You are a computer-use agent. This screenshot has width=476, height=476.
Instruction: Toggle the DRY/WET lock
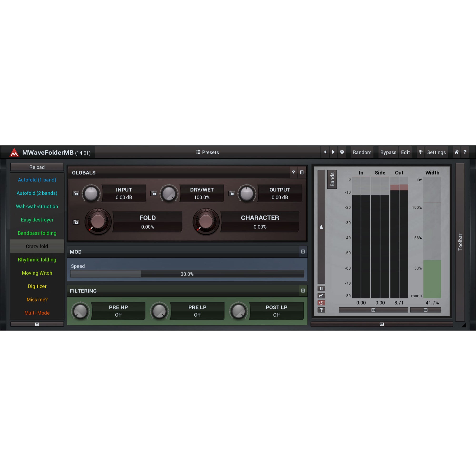(x=154, y=193)
